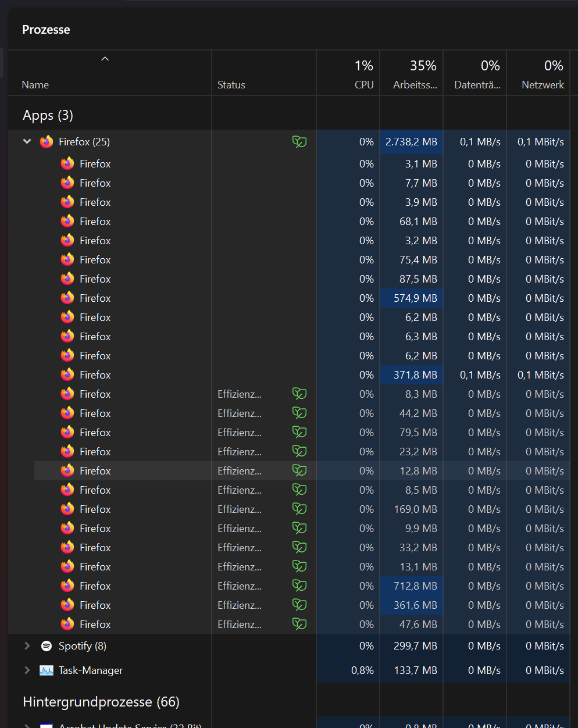Click efficiency leaf icon in the 47,6 MB row
The width and height of the screenshot is (578, 728).
(299, 624)
